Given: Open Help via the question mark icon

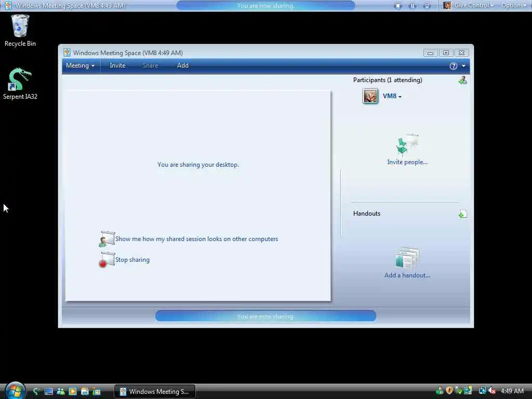Looking at the screenshot, I should click(x=453, y=66).
